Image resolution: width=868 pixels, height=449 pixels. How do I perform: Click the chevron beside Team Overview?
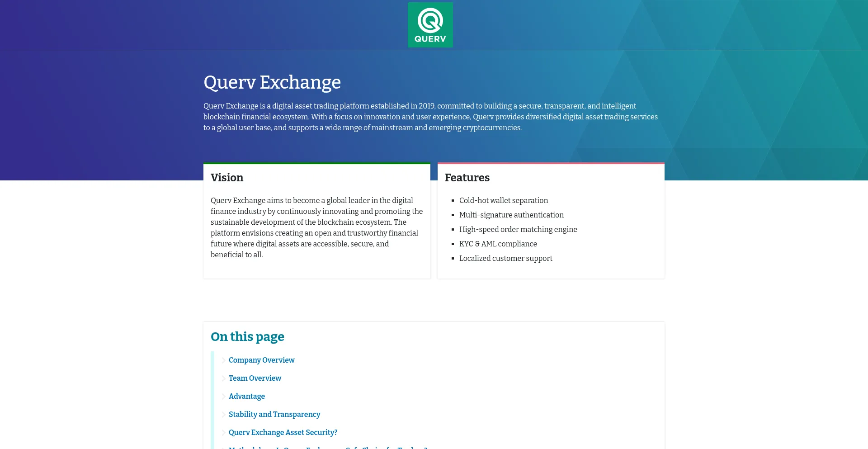tap(223, 378)
